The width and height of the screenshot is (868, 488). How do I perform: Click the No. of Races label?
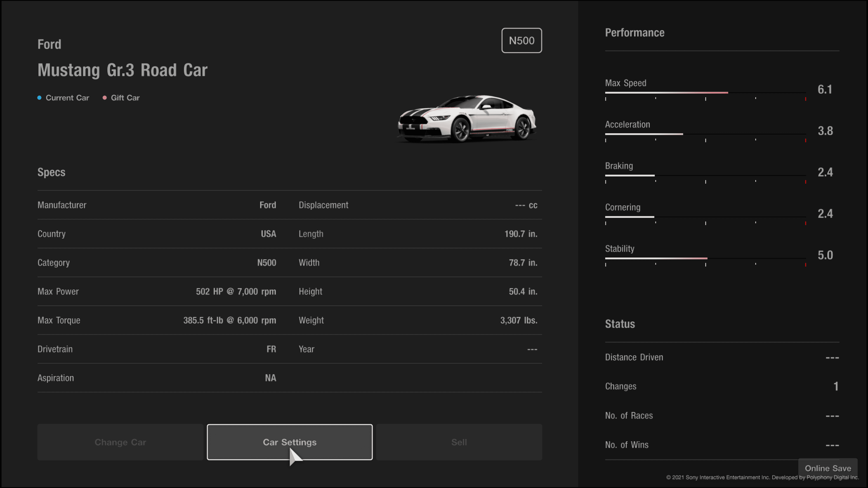[629, 416]
